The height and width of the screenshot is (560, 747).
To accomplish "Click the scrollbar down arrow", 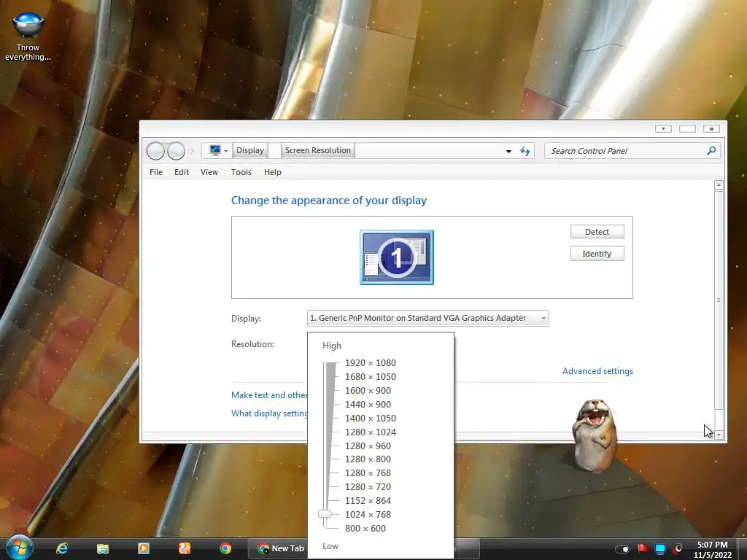I will click(x=719, y=435).
